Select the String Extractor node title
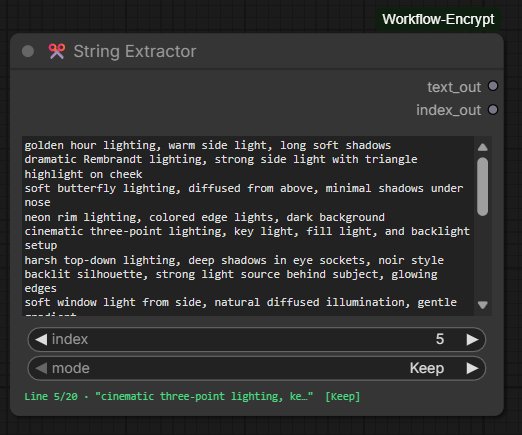The image size is (522, 435). [135, 51]
